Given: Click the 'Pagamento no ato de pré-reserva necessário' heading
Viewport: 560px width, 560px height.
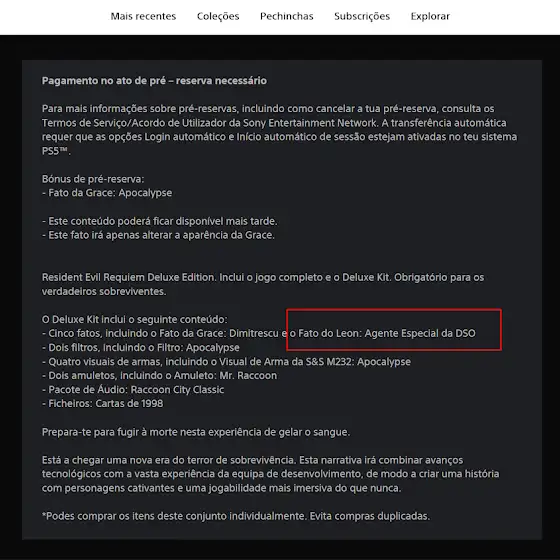Looking at the screenshot, I should click(154, 81).
